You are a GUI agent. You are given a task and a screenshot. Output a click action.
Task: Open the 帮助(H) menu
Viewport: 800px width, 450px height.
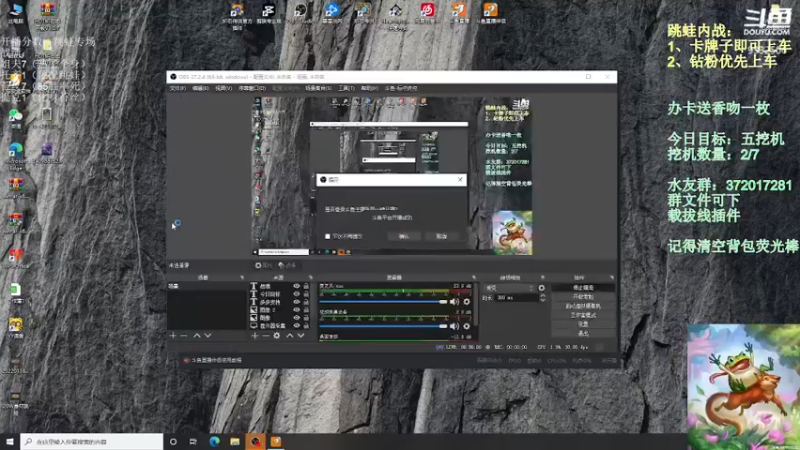369,88
